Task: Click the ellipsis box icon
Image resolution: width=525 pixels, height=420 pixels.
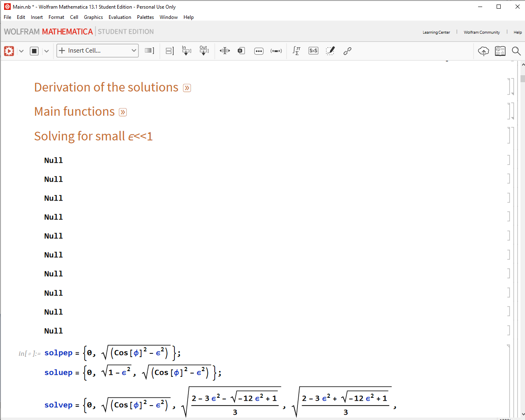Action: [259, 51]
